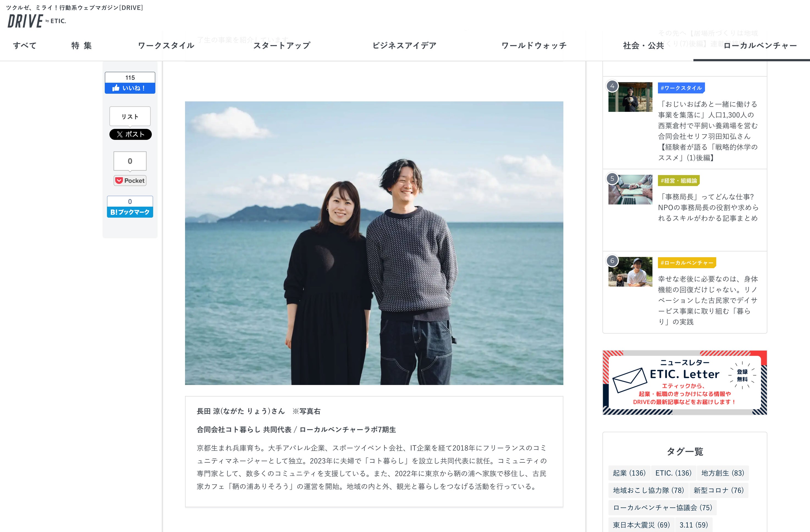The height and width of the screenshot is (532, 810).
Task: Click the B!ブックマーク Hatena button
Action: pos(130,212)
